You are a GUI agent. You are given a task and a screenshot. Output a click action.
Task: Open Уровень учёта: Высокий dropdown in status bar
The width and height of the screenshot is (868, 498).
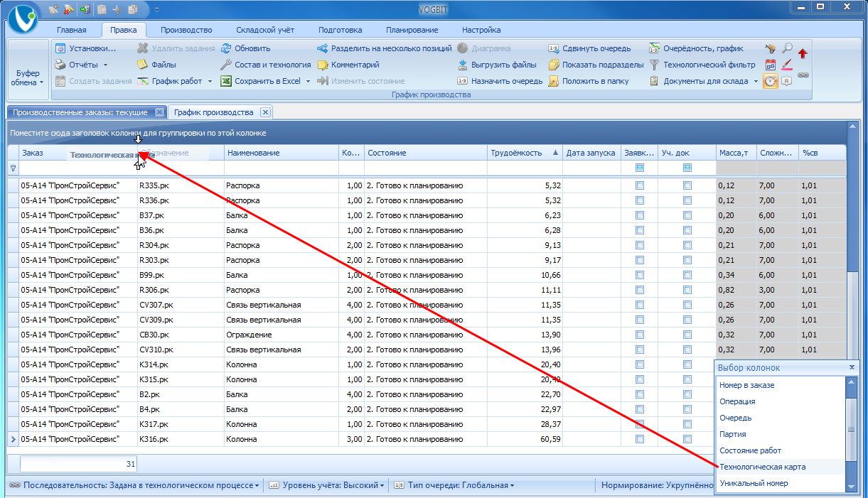327,485
